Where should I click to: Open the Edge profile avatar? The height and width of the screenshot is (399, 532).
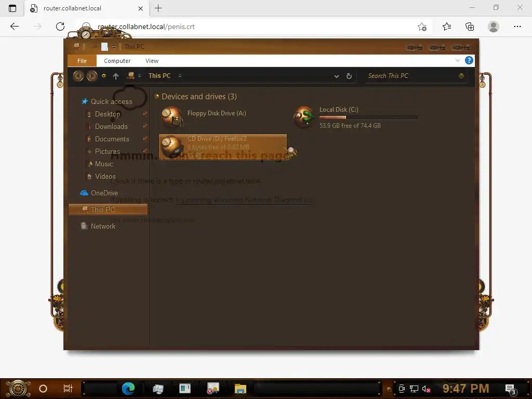point(494,26)
